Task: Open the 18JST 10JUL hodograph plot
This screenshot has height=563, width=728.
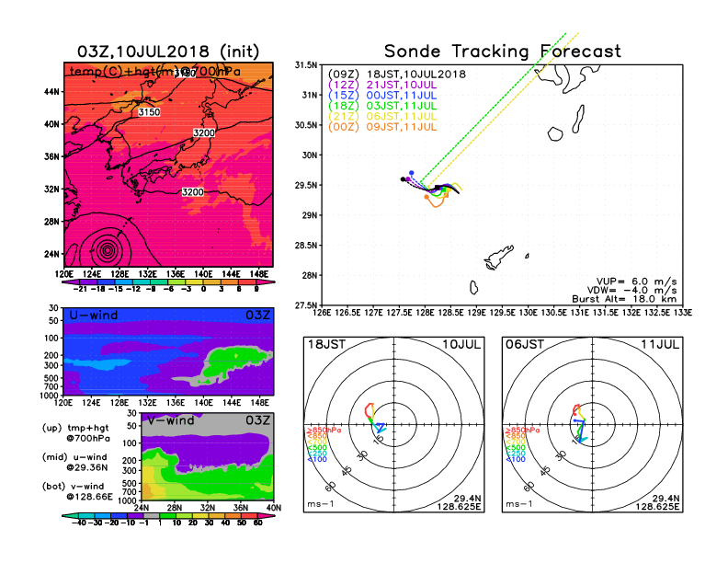Action: click(x=394, y=424)
